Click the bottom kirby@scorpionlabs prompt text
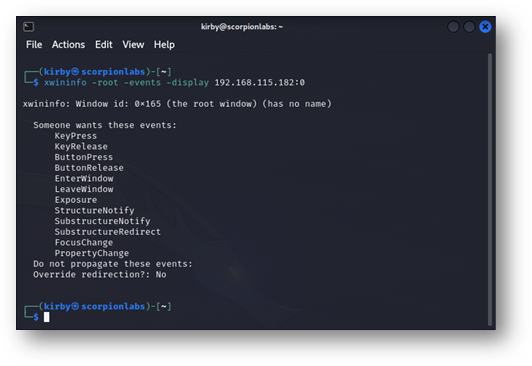Image resolution: width=532 pixels, height=366 pixels. point(94,306)
